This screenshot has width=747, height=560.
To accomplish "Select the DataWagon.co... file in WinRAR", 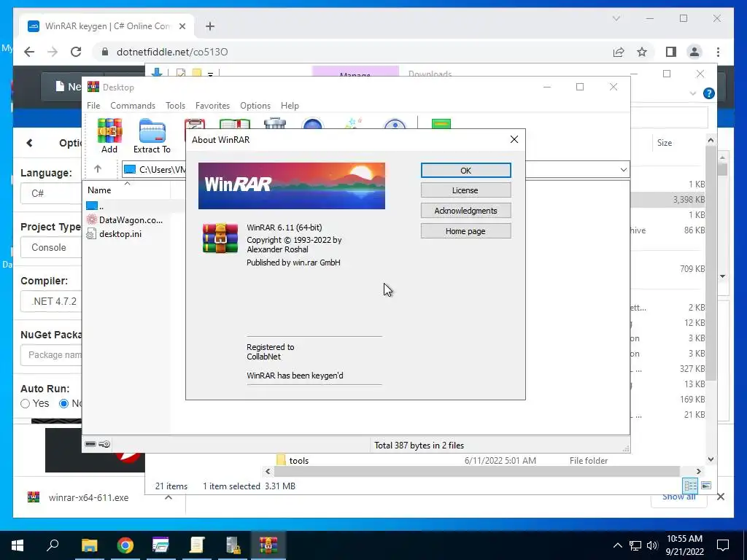I will click(125, 219).
